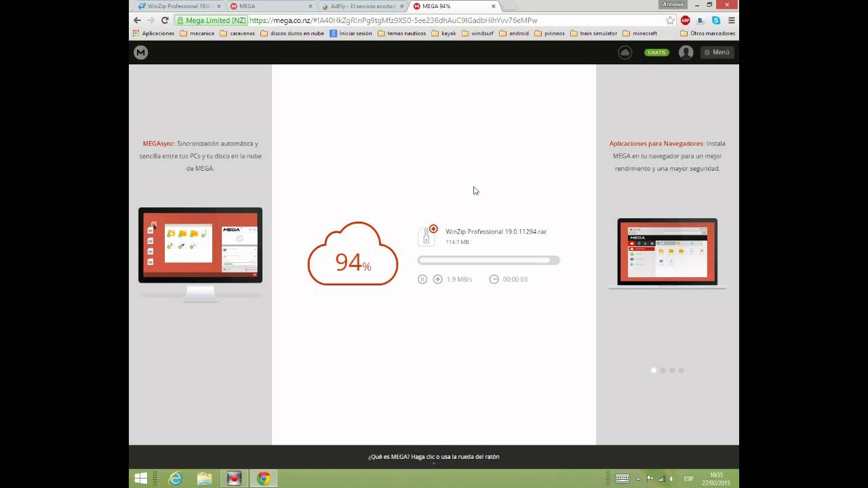Pause the WinZip download

tap(422, 279)
